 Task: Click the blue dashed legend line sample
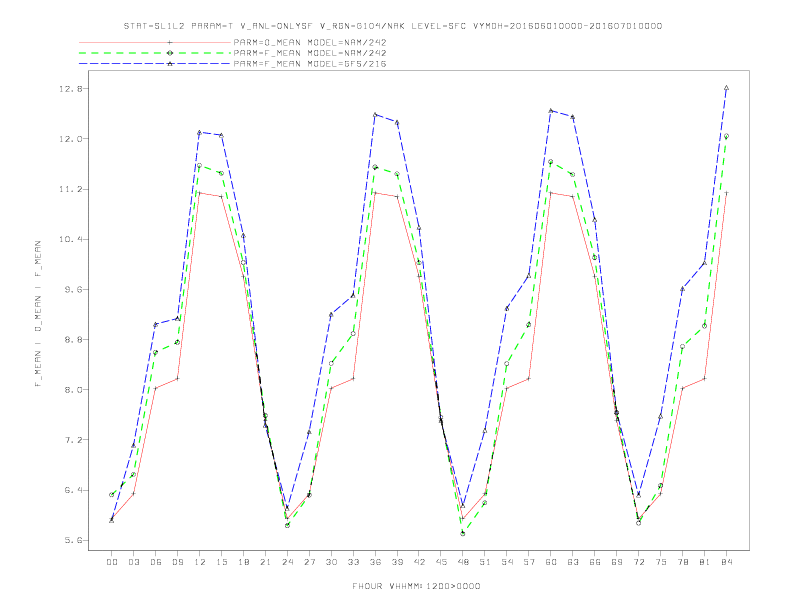[155, 64]
